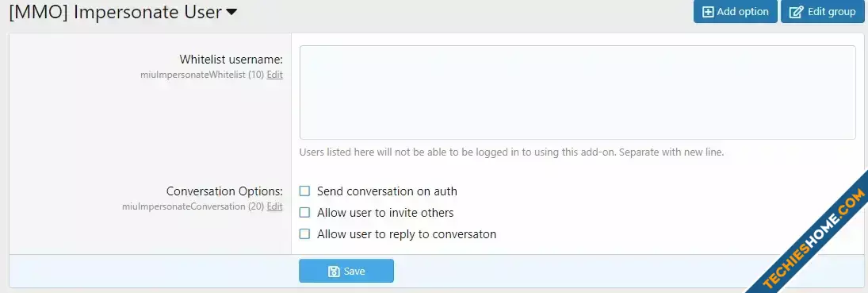Edit the miuImpersonateWhitelist option
This screenshot has height=293, width=868.
[274, 75]
